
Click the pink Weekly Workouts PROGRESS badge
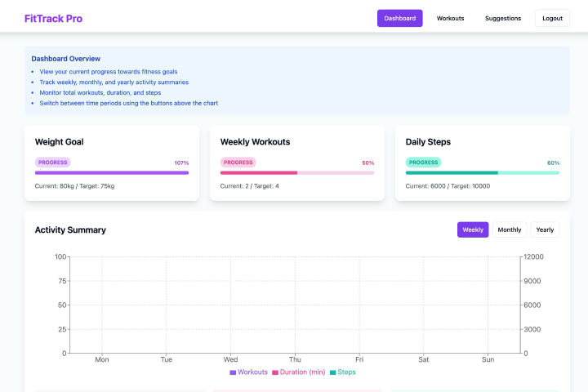[x=238, y=163]
